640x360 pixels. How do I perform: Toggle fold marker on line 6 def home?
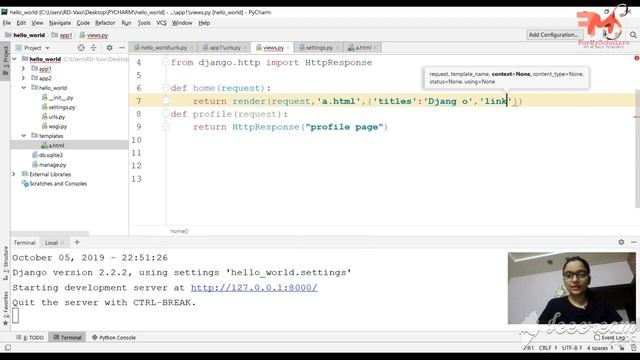[x=166, y=88]
